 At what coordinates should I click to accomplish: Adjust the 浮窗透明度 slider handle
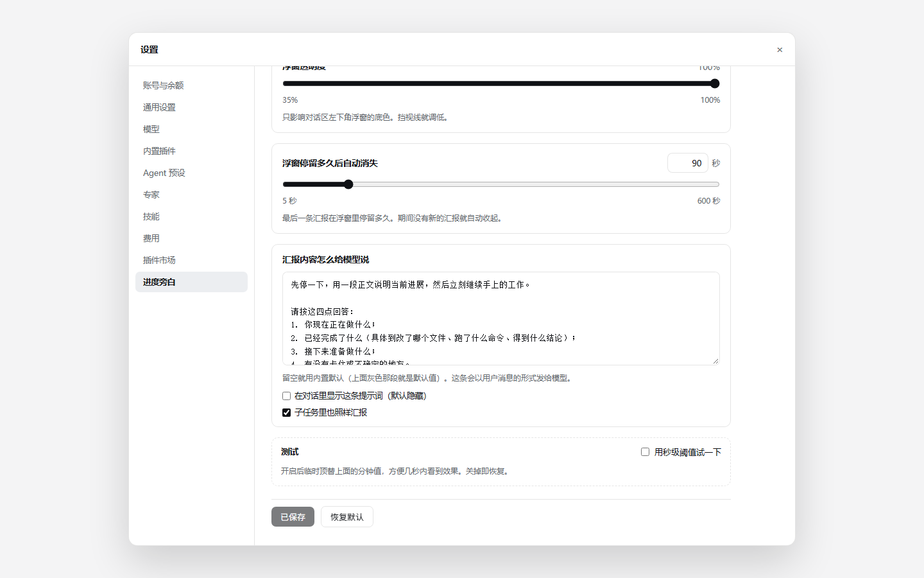pos(715,83)
